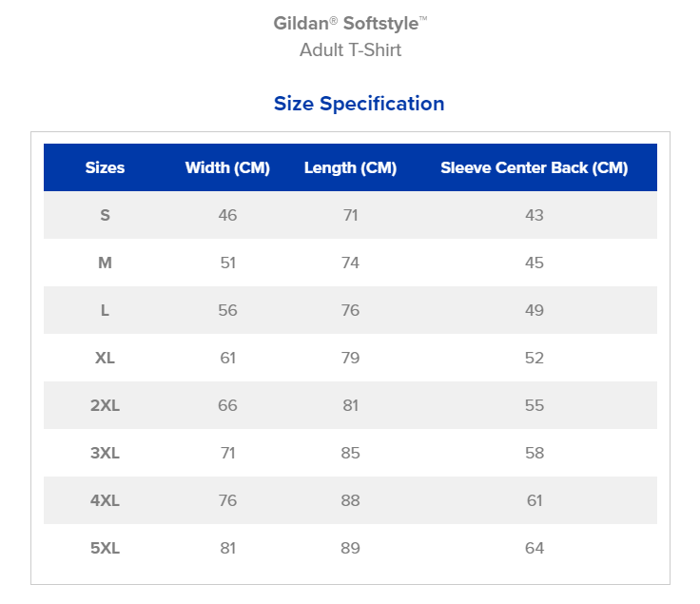Click the Sizes column header
The height and width of the screenshot is (604, 700).
[105, 167]
